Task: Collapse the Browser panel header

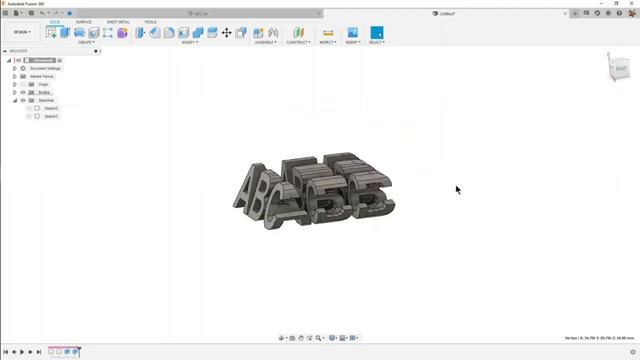Action: click(x=5, y=51)
